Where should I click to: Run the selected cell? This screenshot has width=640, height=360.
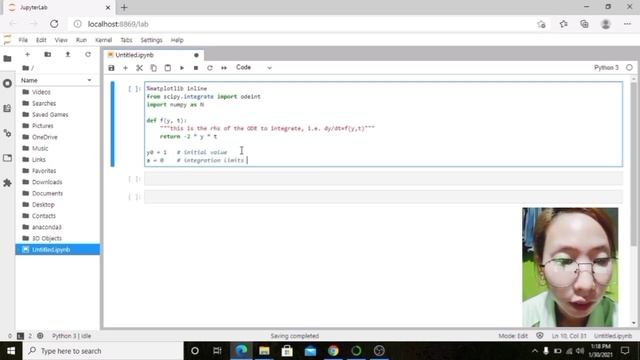coord(182,68)
